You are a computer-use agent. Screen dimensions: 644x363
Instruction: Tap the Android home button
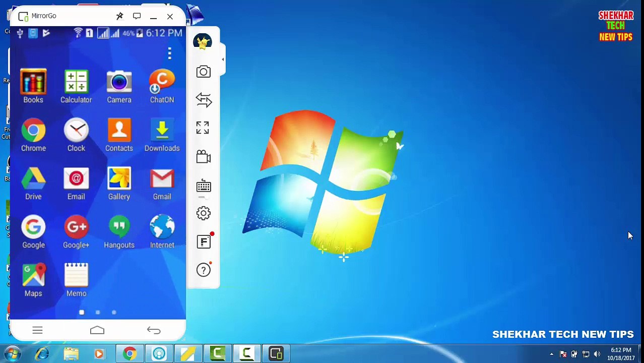pyautogui.click(x=97, y=330)
